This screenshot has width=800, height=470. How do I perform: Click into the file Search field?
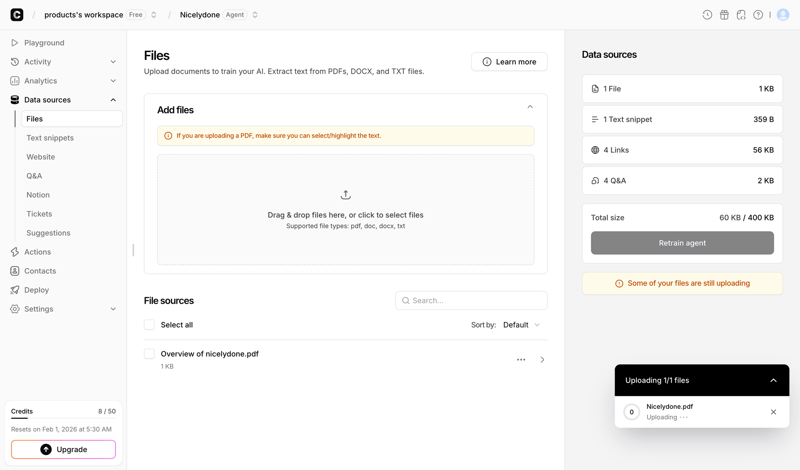click(471, 301)
